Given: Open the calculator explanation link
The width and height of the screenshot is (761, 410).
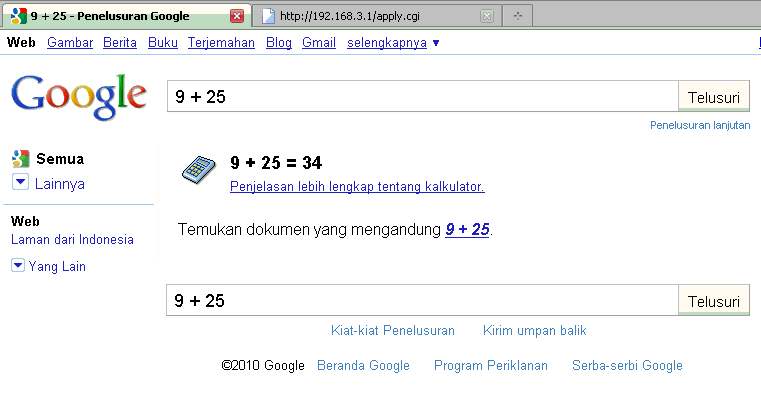Looking at the screenshot, I should tap(357, 186).
